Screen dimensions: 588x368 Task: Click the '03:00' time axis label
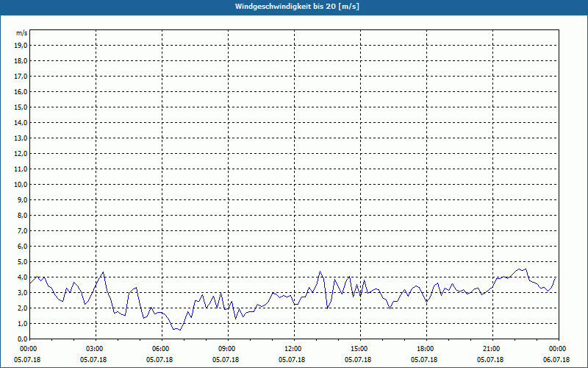pyautogui.click(x=96, y=348)
